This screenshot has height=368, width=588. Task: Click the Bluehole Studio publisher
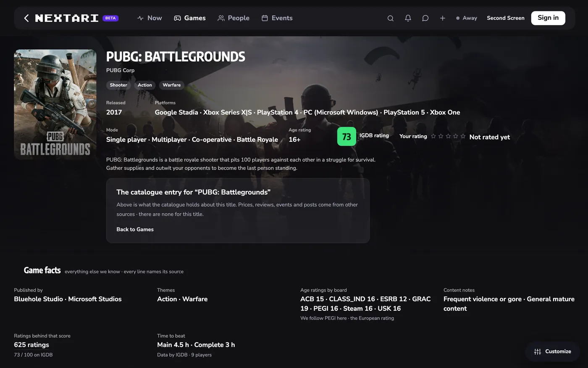39,299
